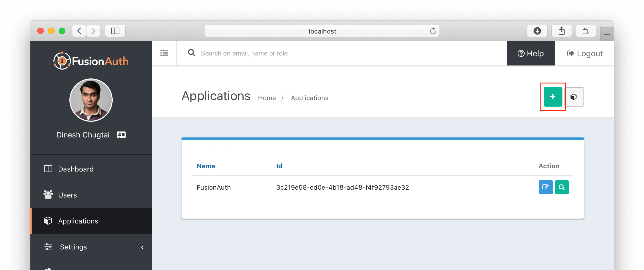Viewport: 644px width, 270px height.
Task: Click the green add application button
Action: (x=552, y=97)
